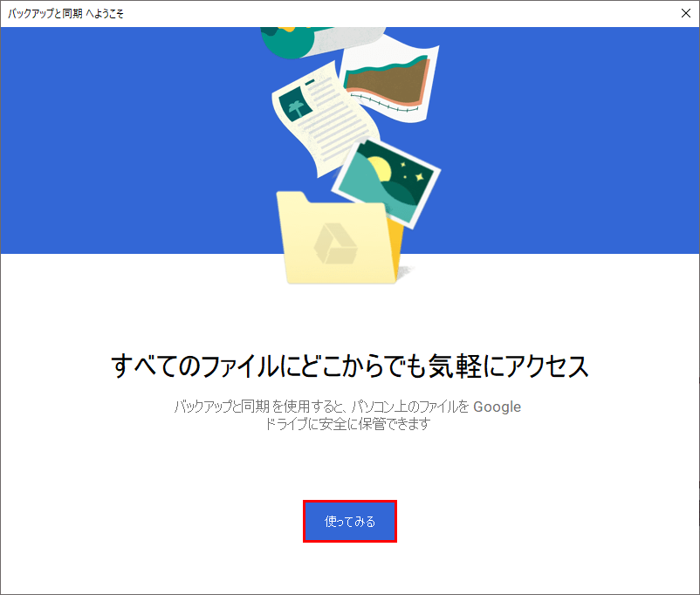The height and width of the screenshot is (595, 700).
Task: Close the バックアップと同期へようこそ window
Action: point(686,13)
